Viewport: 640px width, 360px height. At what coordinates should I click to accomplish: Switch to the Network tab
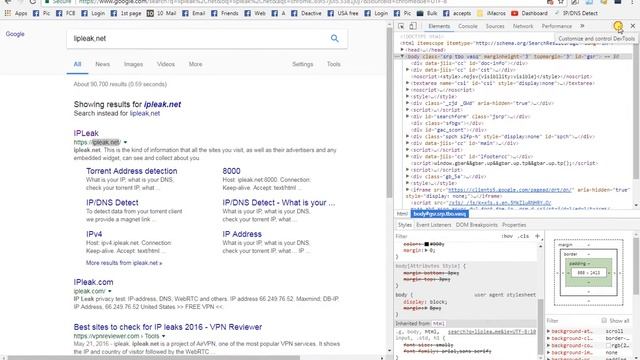pos(523,26)
